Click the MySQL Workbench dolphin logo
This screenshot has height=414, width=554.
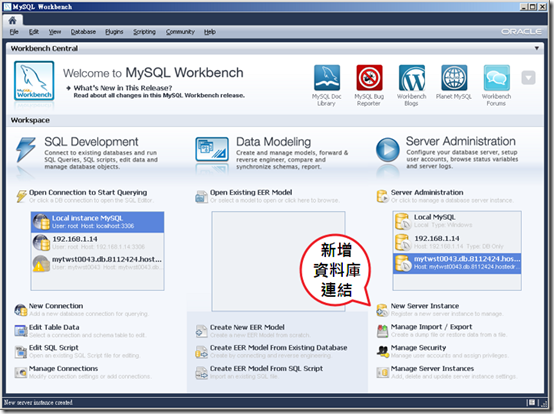[34, 81]
